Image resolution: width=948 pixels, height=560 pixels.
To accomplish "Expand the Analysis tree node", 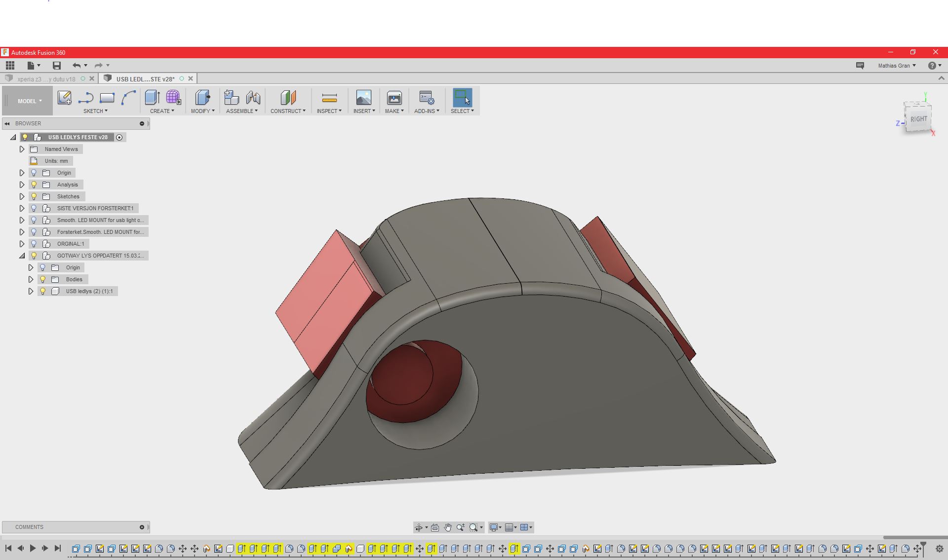I will click(22, 185).
